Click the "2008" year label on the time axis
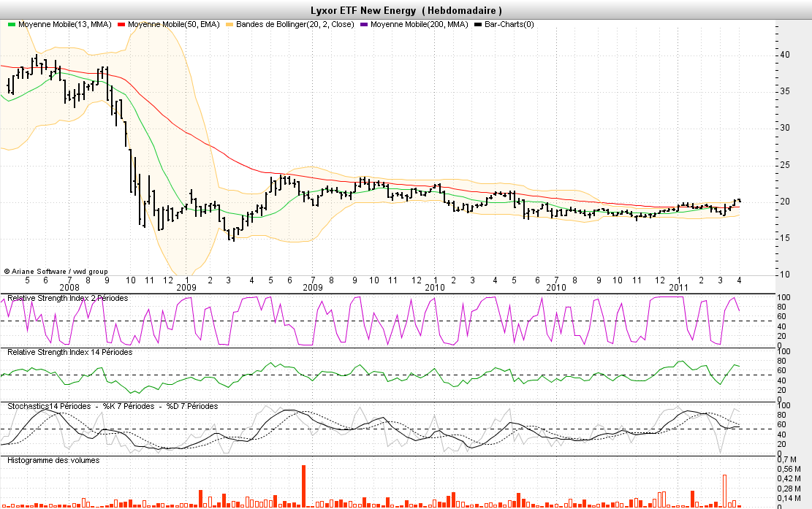The height and width of the screenshot is (509, 812). click(69, 288)
